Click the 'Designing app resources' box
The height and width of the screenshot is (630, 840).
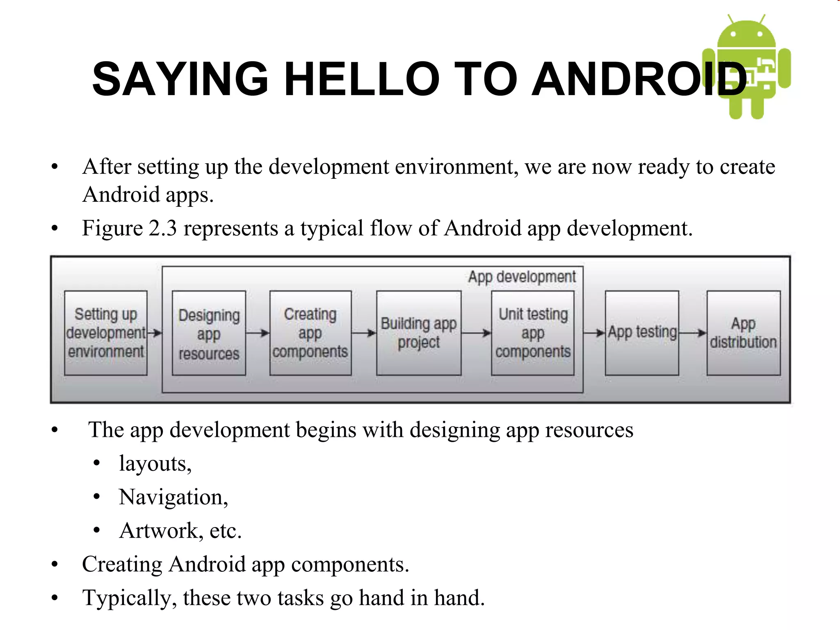click(x=209, y=333)
